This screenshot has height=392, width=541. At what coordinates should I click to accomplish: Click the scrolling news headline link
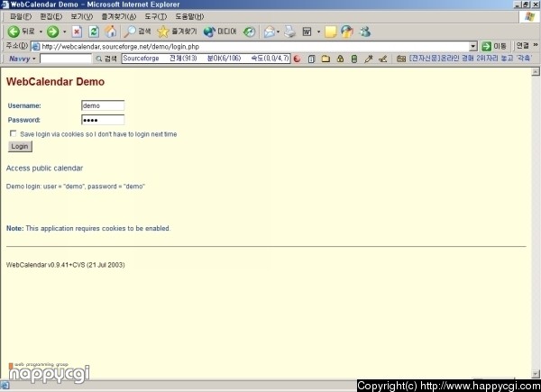(471, 59)
